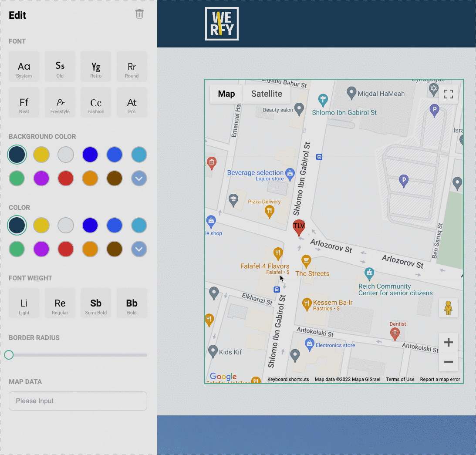The width and height of the screenshot is (476, 455).
Task: Click the Falafel 4 Flavors restaurant pin
Action: pos(278,254)
